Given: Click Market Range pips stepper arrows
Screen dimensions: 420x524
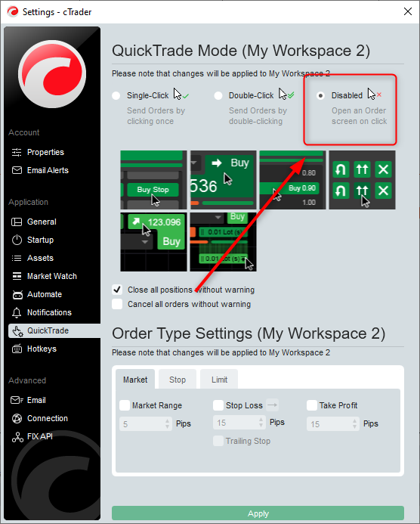Looking at the screenshot, I should coord(168,423).
